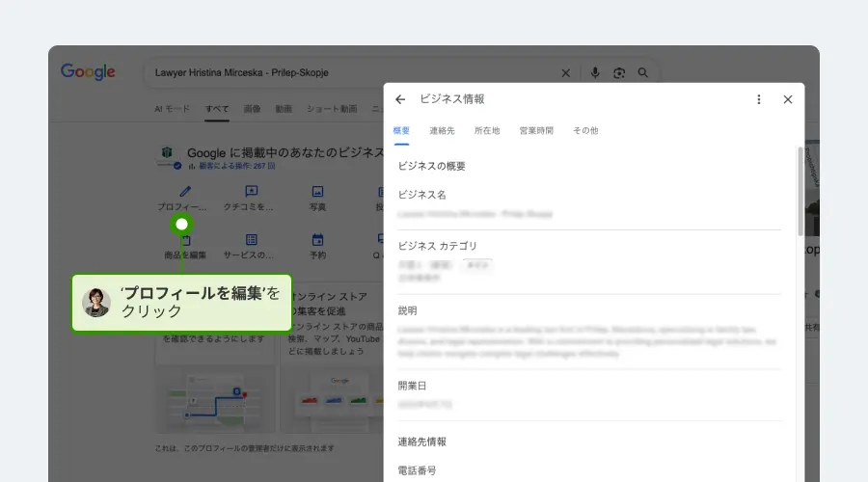Start voice search with the microphone icon

tap(595, 72)
